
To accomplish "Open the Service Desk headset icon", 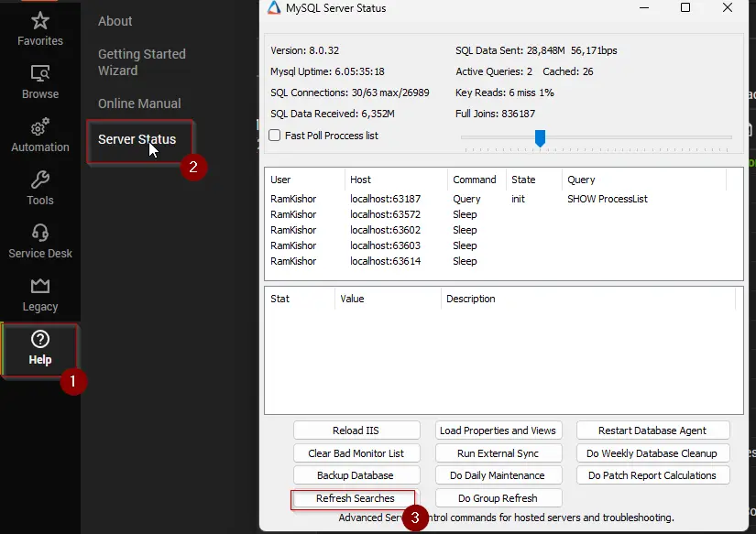I will click(40, 233).
